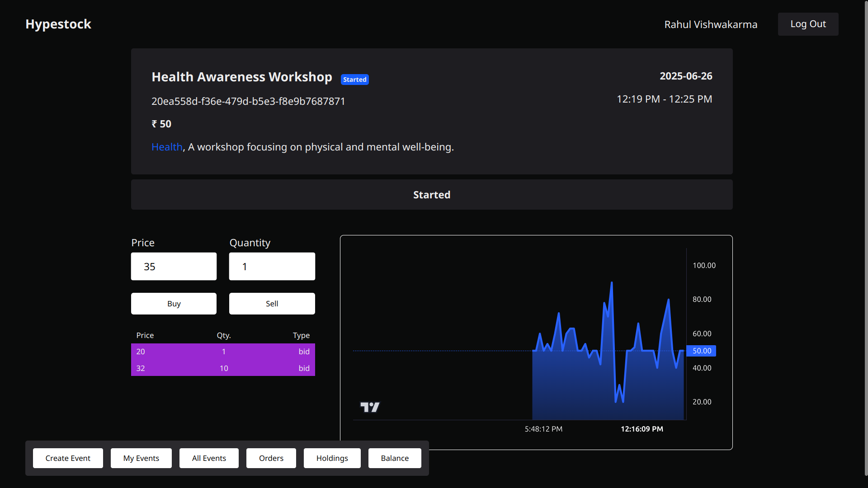Click the Buy button
Viewport: 868px width, 488px height.
pyautogui.click(x=173, y=303)
